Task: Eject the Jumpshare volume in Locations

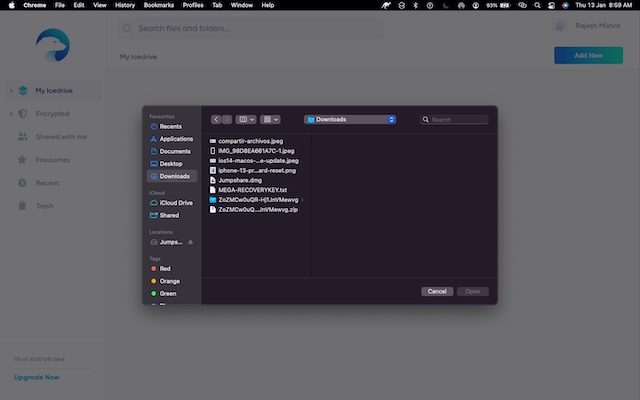Action: pos(191,242)
